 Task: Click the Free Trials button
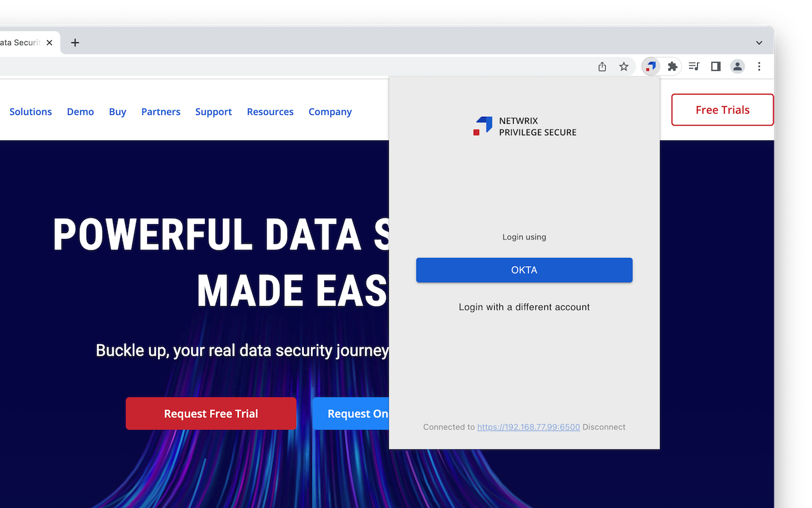722,109
